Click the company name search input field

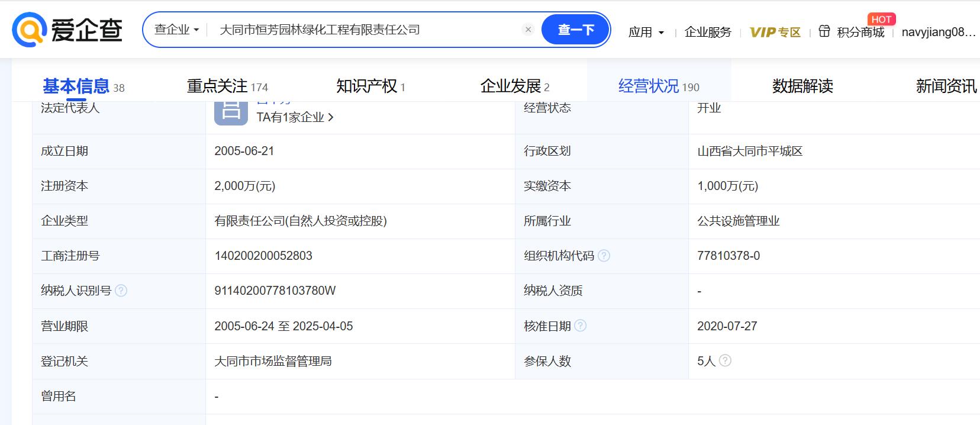(x=367, y=30)
